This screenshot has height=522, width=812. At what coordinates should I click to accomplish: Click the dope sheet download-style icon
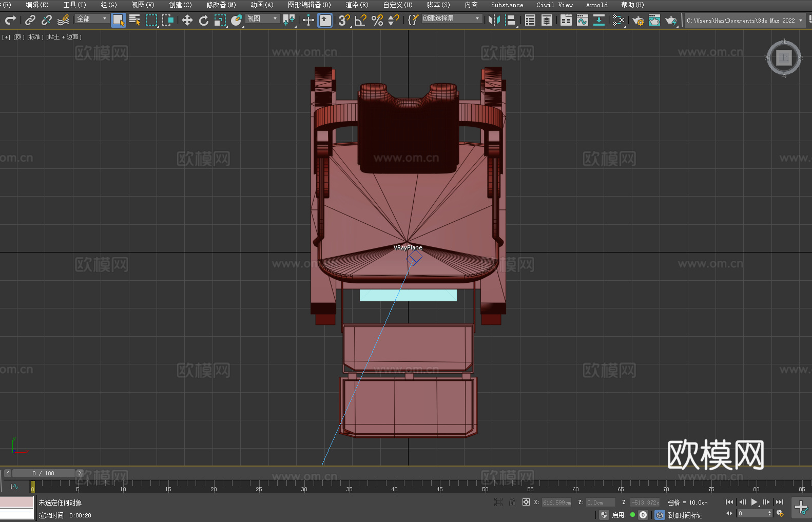pyautogui.click(x=599, y=20)
